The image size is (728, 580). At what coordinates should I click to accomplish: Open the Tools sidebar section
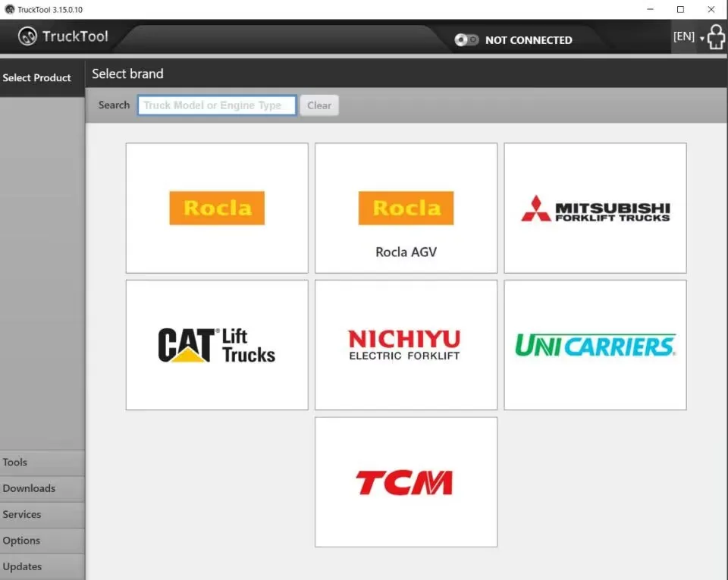tap(42, 462)
